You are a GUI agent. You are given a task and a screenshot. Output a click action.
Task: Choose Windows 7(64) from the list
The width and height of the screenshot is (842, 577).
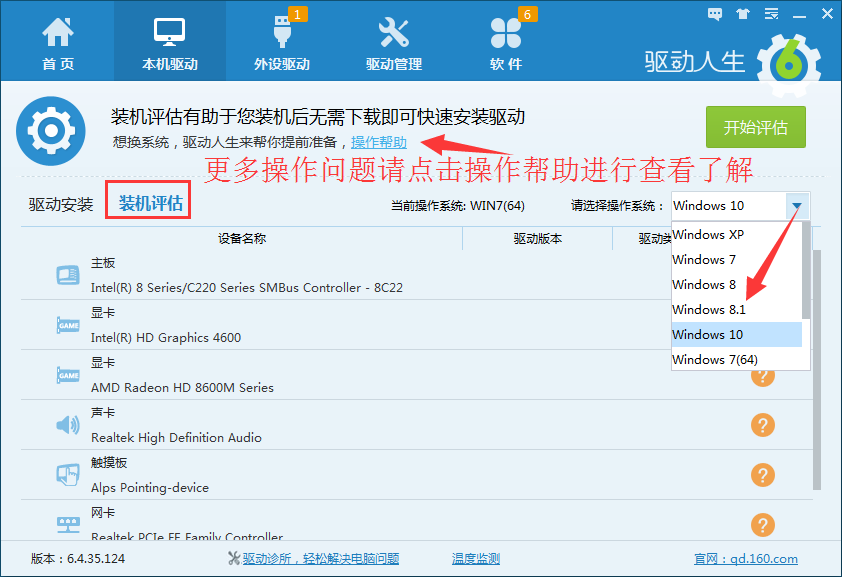[736, 360]
